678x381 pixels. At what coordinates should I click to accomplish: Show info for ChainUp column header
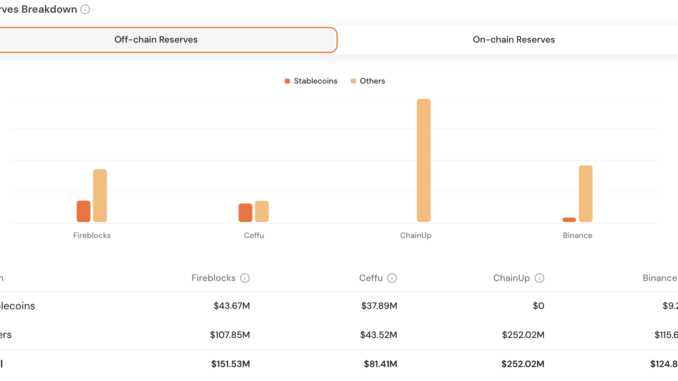(539, 278)
